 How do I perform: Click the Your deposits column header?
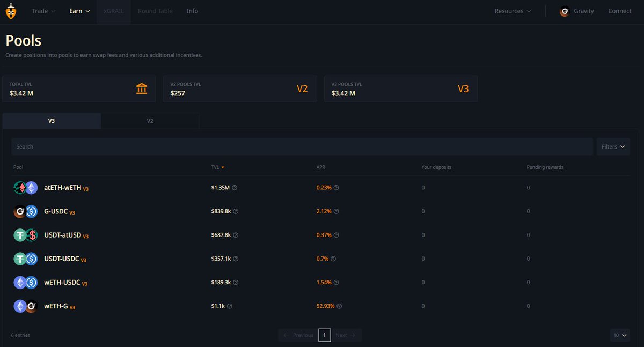click(436, 167)
